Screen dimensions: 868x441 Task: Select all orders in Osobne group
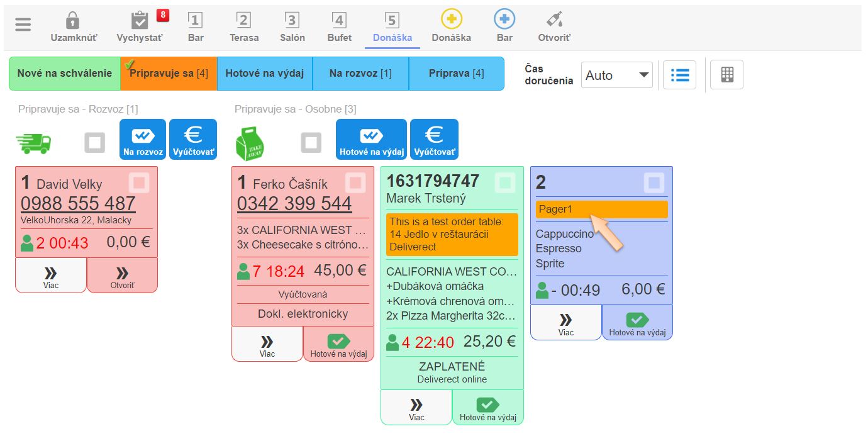pyautogui.click(x=311, y=143)
